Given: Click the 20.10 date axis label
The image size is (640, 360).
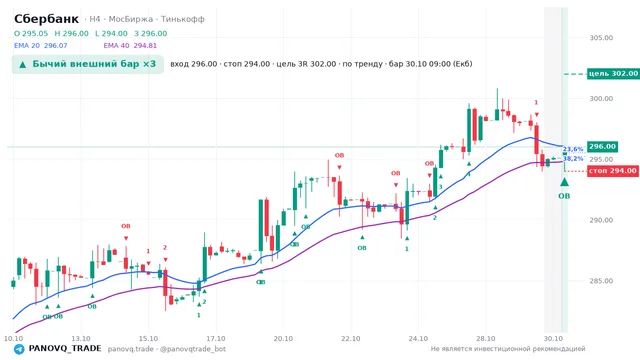Looking at the screenshot, I should coord(283,338).
